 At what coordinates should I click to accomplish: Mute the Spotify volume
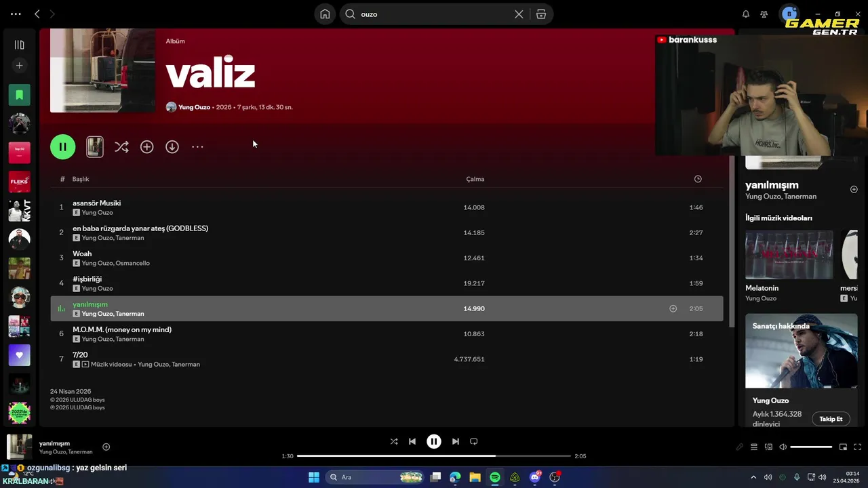tap(783, 447)
